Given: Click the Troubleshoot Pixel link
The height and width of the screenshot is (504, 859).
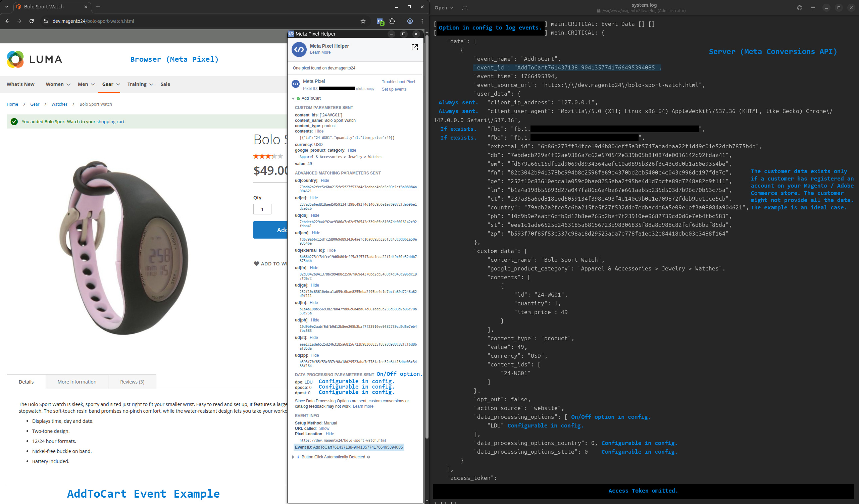Looking at the screenshot, I should (398, 82).
